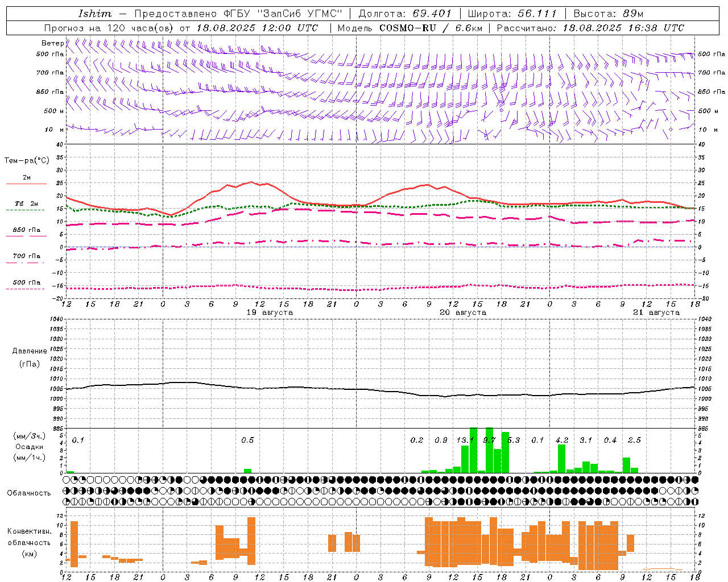The height and width of the screenshot is (582, 728).
Task: Click the 21 августа date label
Action: click(x=656, y=313)
